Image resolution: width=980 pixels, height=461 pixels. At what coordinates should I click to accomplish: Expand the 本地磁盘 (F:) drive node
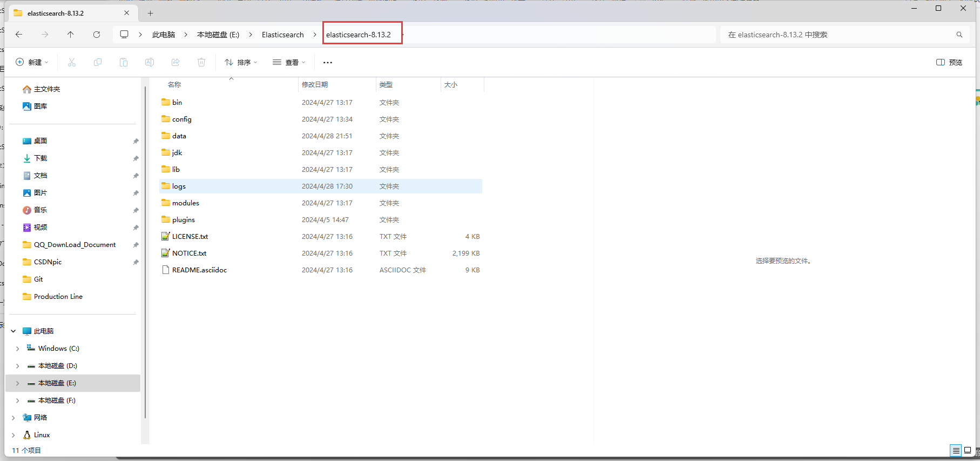[18, 400]
